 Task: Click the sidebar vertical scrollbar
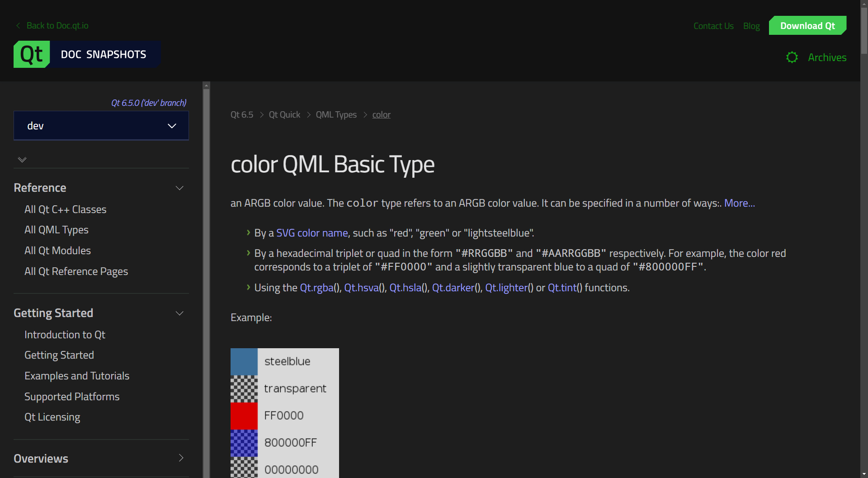coord(206,271)
